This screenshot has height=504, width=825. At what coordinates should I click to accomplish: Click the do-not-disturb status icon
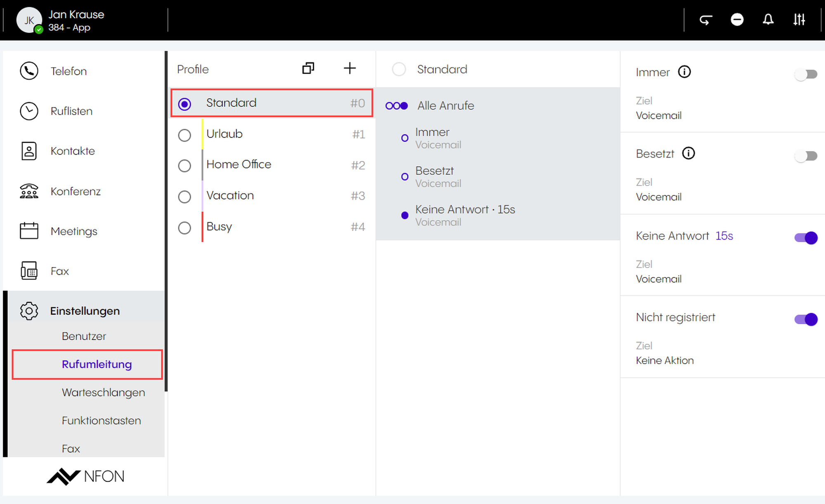[737, 20]
